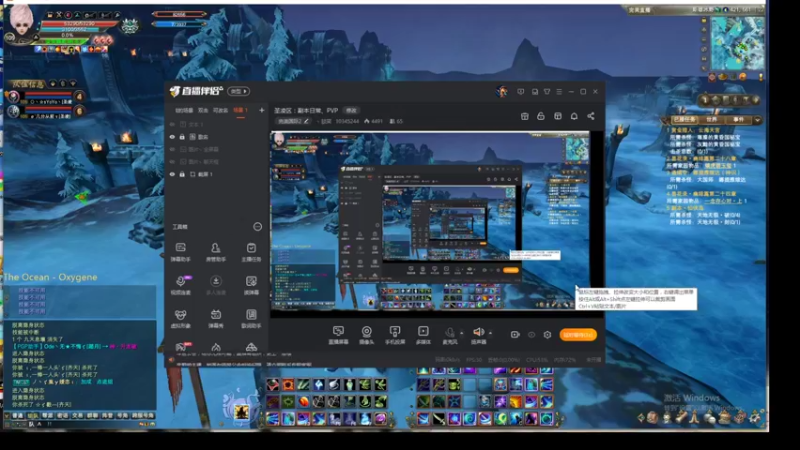Open the skin shirt icon in title bar
This screenshot has height=450, width=800.
pyautogui.click(x=547, y=92)
